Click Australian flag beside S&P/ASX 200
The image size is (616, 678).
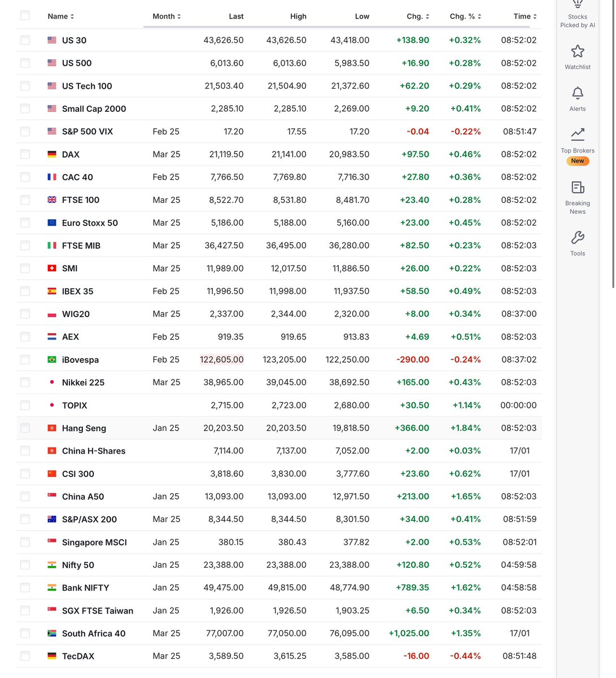tap(52, 519)
